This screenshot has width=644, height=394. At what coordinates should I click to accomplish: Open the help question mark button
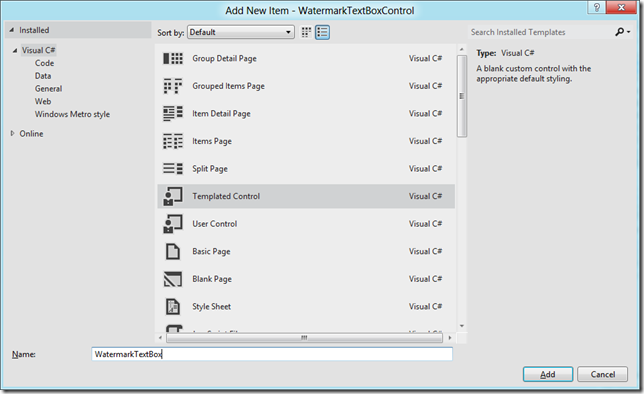click(597, 7)
